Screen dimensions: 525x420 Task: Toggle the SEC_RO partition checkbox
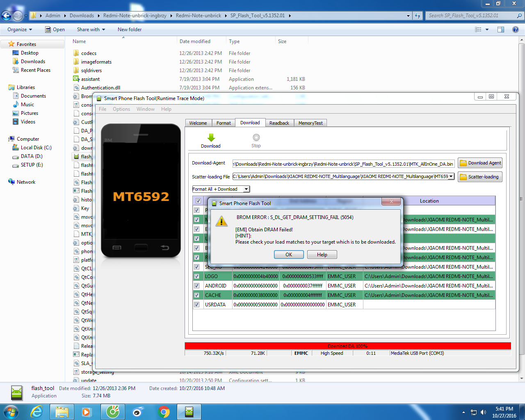pyautogui.click(x=196, y=267)
